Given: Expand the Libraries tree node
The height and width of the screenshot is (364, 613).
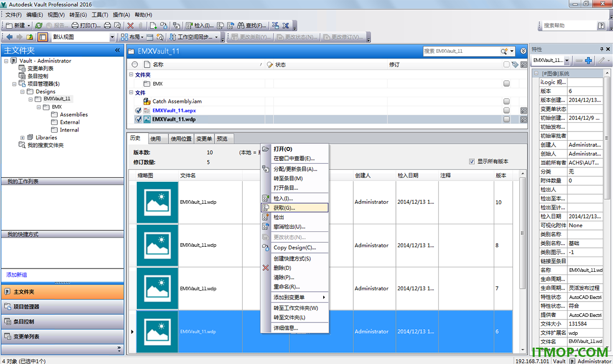Looking at the screenshot, I should [x=23, y=138].
